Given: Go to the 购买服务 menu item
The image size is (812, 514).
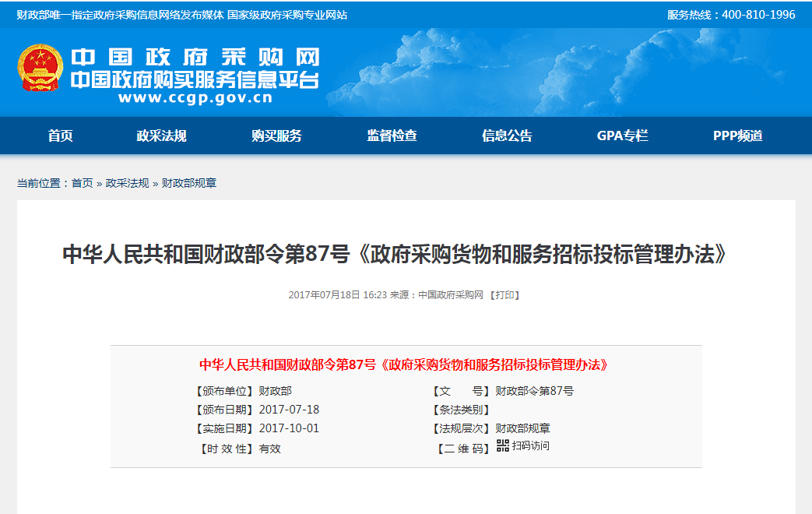Looking at the screenshot, I should pyautogui.click(x=276, y=136).
